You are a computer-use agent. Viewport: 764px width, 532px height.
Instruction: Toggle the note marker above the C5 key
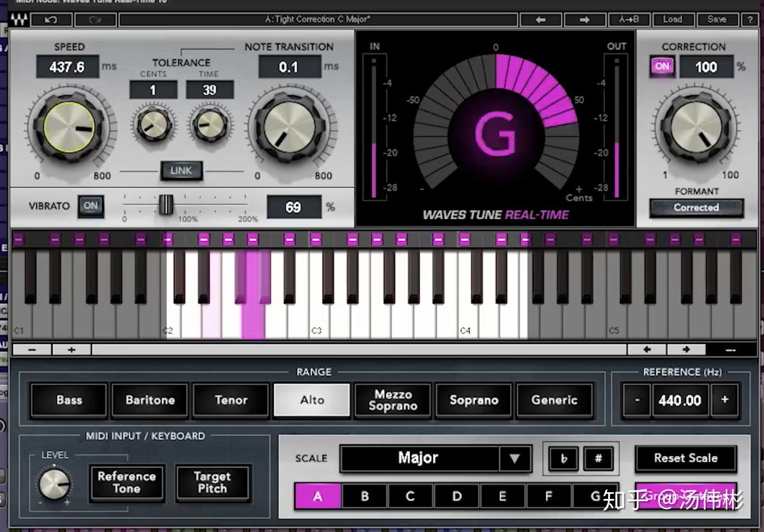click(x=613, y=239)
